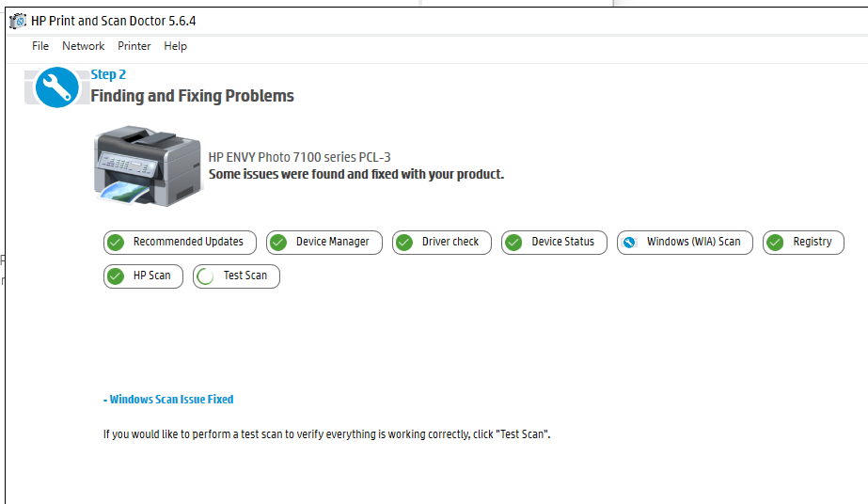868x504 pixels.
Task: Click the blue wrench icon beside Windows (WIA) Scan
Action: (629, 243)
